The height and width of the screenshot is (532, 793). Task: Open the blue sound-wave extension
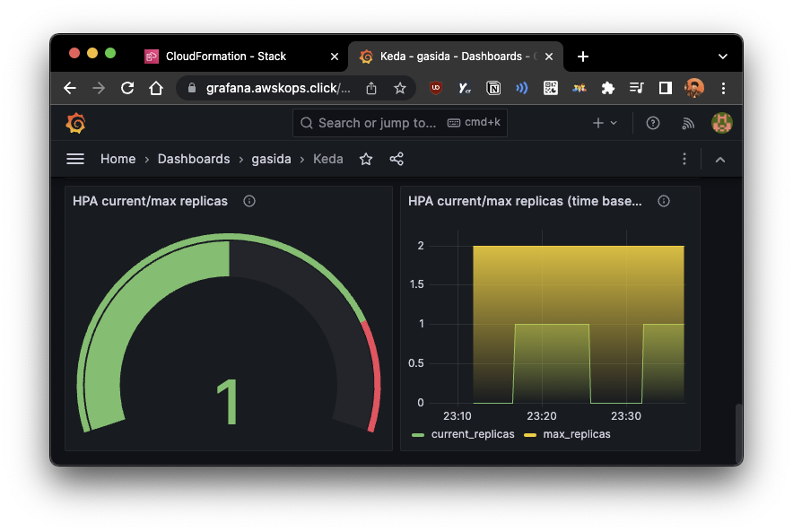click(522, 89)
